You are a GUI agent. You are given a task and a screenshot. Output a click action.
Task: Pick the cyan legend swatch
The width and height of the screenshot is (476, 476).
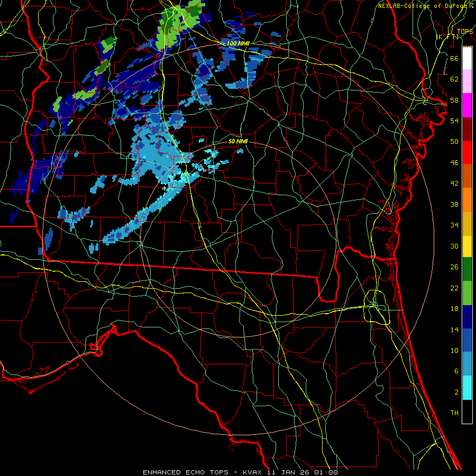coord(467,388)
